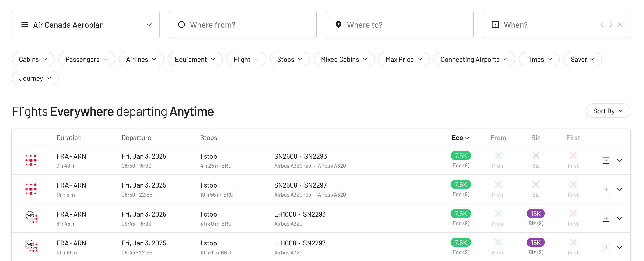Image resolution: width=644 pixels, height=261 pixels.
Task: Open the Saver filter dropdown
Action: click(582, 59)
